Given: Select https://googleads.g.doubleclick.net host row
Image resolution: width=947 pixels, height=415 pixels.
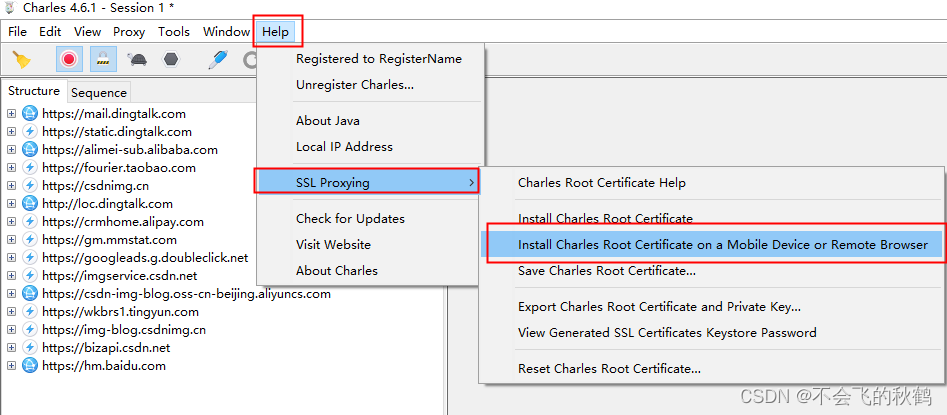Looking at the screenshot, I should 145,258.
